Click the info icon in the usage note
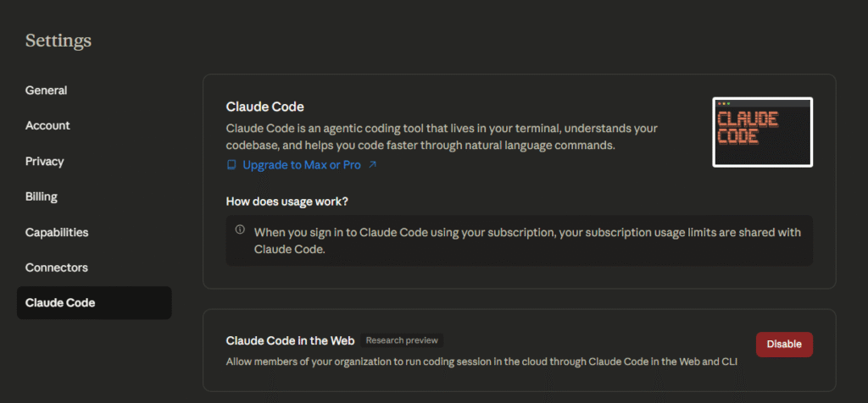 click(x=240, y=229)
